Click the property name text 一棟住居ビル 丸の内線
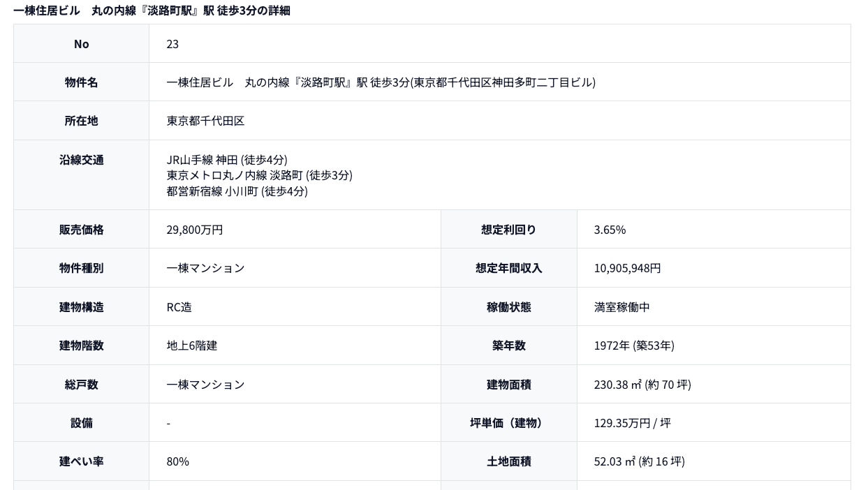This screenshot has height=490, width=868. pos(381,82)
